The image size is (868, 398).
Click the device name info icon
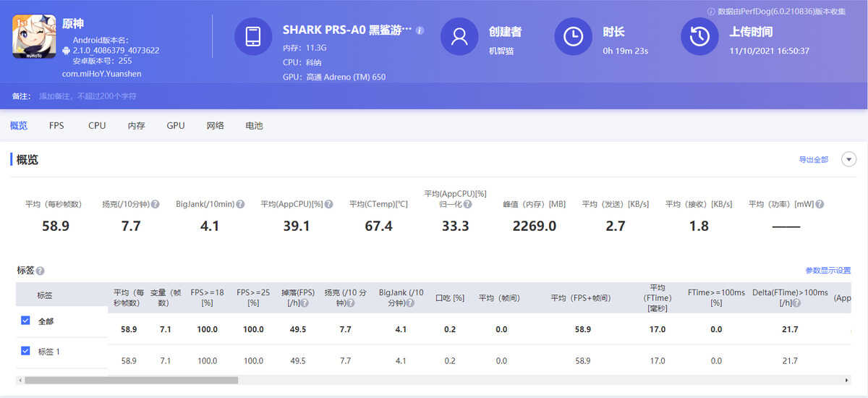[x=420, y=30]
